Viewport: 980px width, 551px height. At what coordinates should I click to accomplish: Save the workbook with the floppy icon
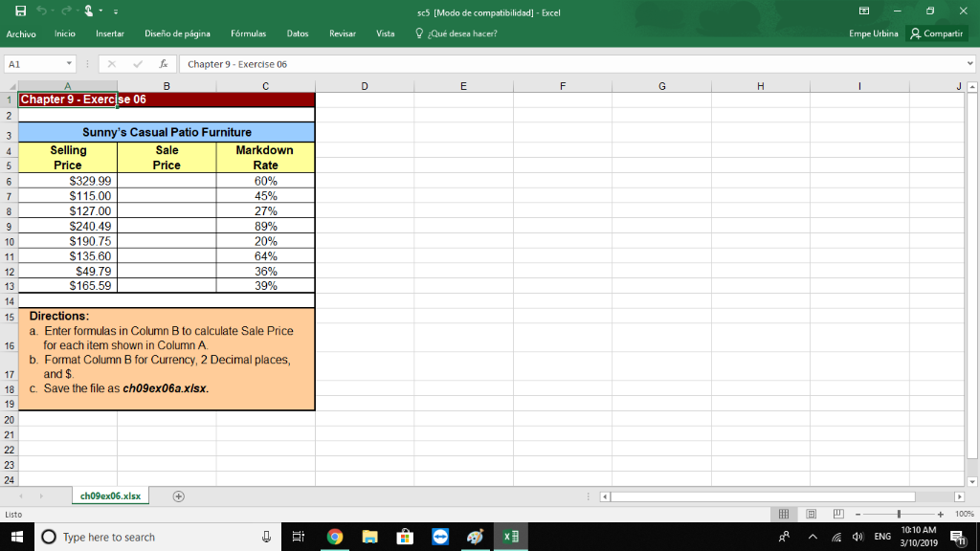[x=21, y=11]
